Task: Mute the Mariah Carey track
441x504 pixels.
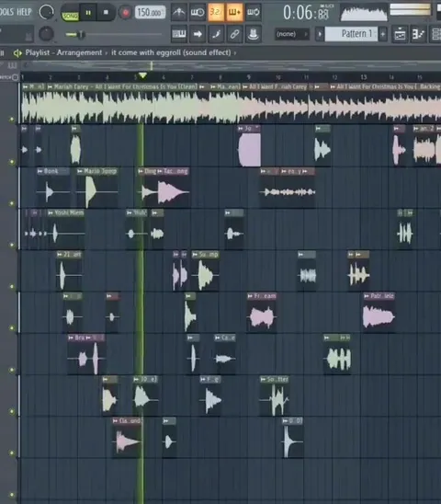Action: click(12, 120)
